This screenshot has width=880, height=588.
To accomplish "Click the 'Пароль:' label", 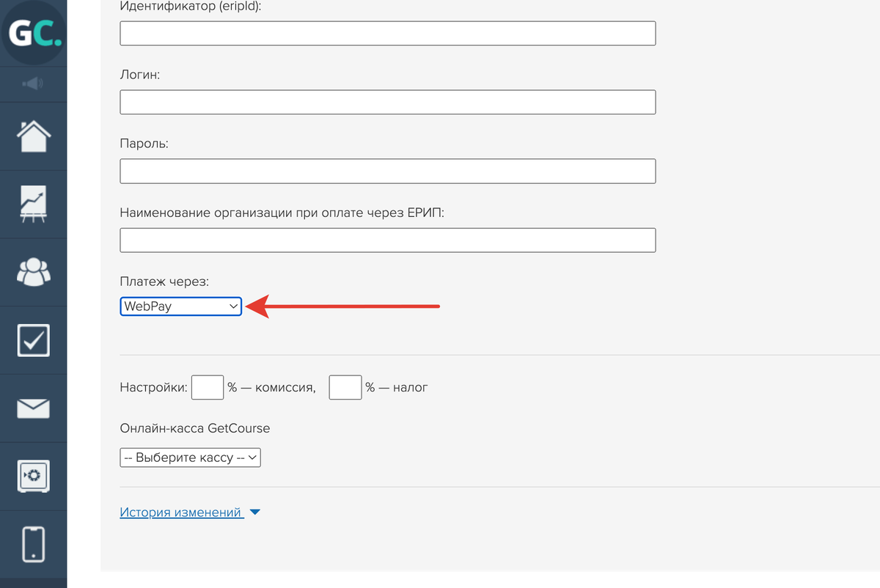I will tap(144, 144).
